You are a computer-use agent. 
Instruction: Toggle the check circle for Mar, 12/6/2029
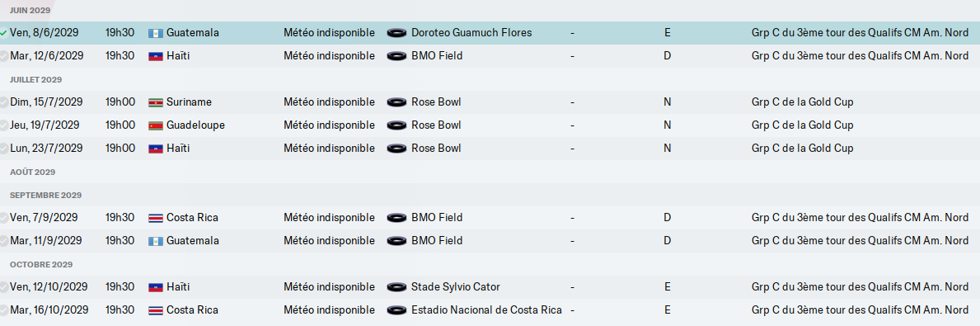pyautogui.click(x=4, y=56)
